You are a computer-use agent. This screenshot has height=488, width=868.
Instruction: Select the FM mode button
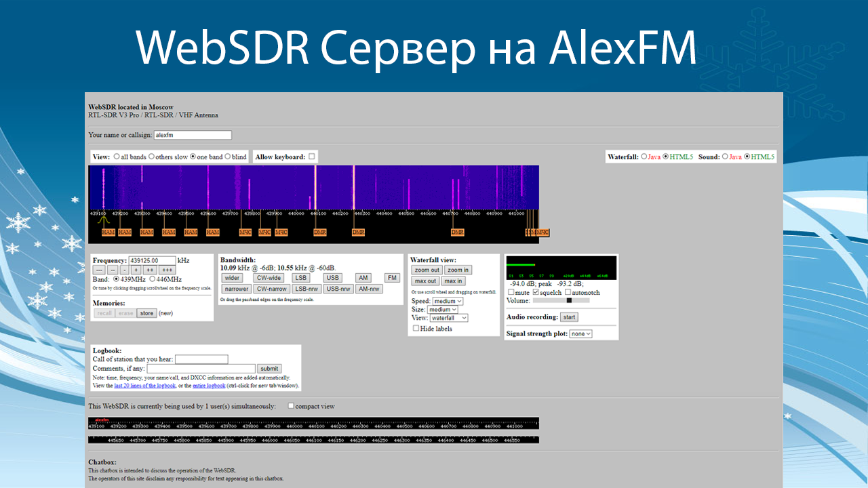coord(392,278)
